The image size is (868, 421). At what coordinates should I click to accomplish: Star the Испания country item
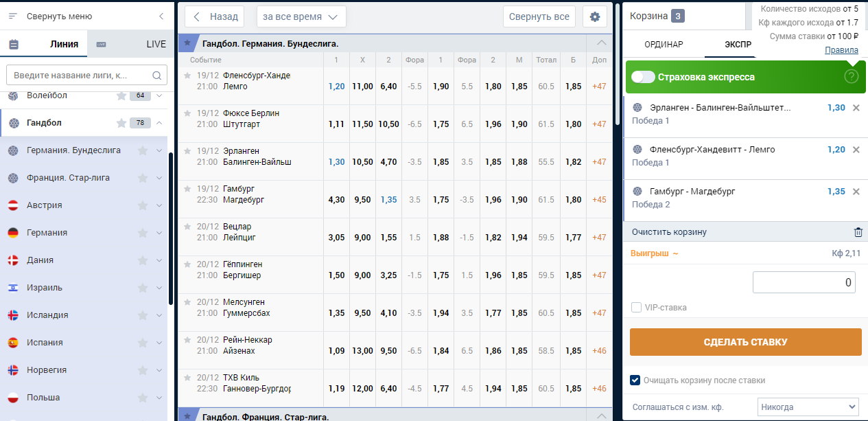pyautogui.click(x=143, y=343)
